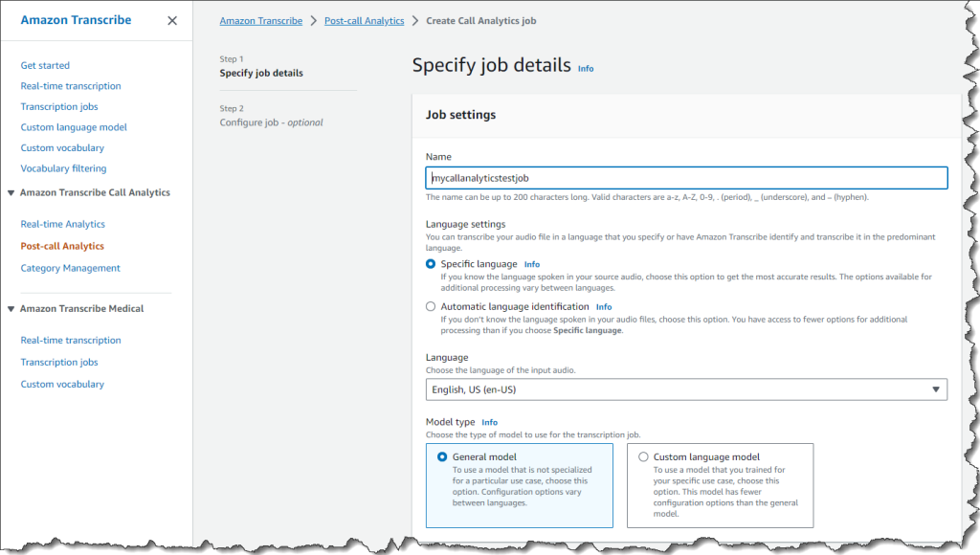Open Medical Real-time transcription link
Viewport: 980px width, 555px height.
(71, 340)
